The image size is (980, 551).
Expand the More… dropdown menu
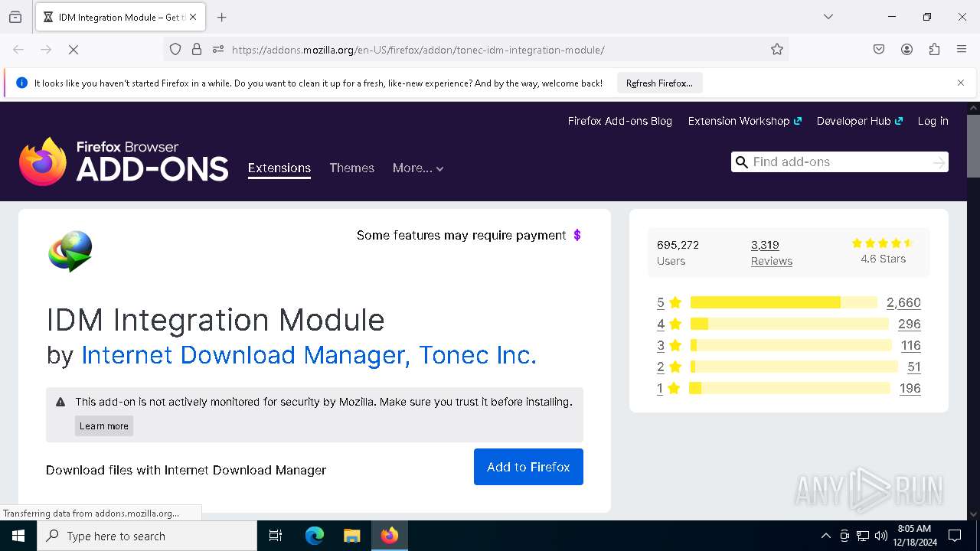418,168
